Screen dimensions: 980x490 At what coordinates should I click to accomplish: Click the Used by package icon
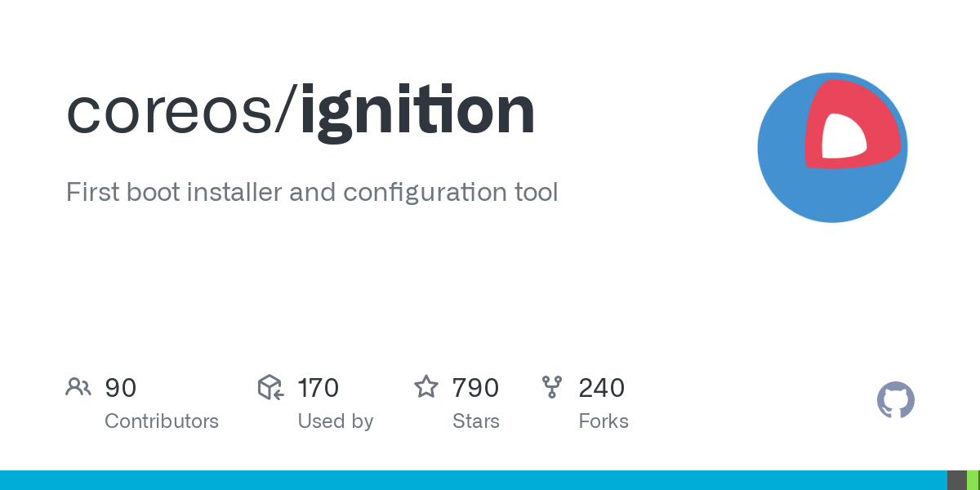point(270,387)
